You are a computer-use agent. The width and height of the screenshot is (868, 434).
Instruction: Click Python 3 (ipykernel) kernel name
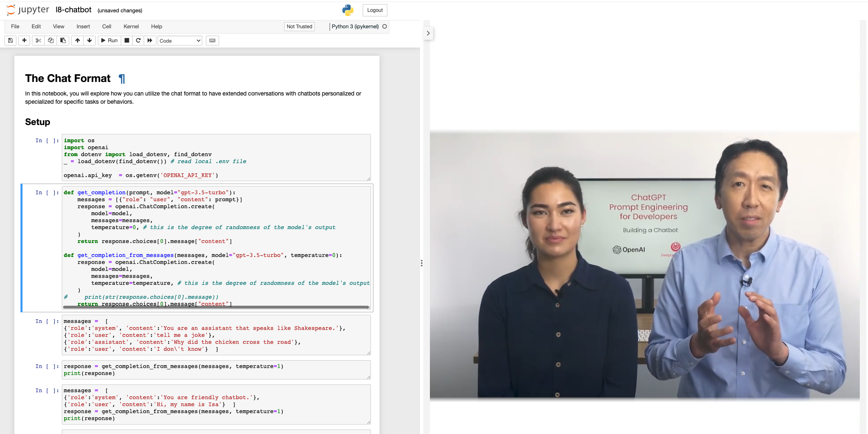(355, 27)
